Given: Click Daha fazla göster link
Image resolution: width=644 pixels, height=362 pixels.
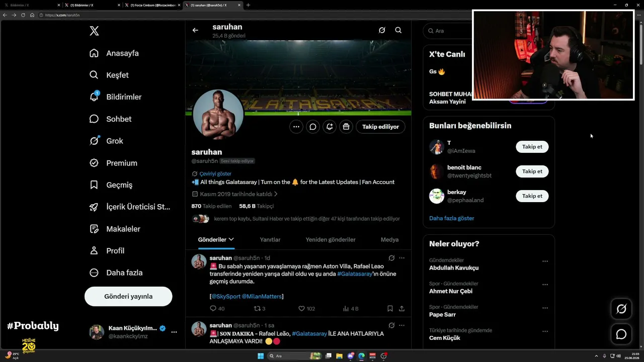Looking at the screenshot, I should 451,218.
